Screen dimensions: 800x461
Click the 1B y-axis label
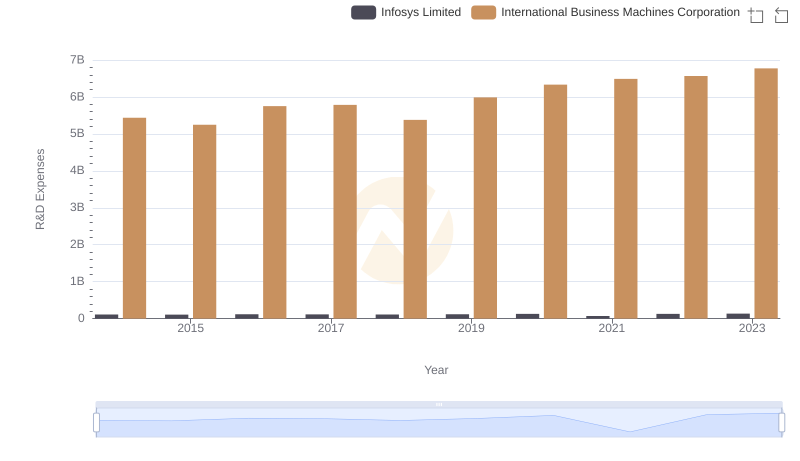coord(77,281)
